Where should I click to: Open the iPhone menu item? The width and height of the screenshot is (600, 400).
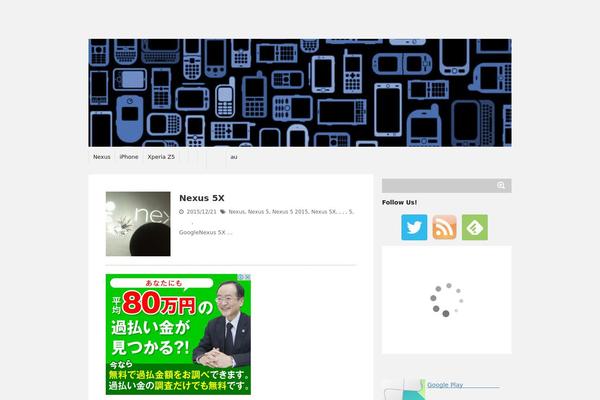tap(129, 157)
